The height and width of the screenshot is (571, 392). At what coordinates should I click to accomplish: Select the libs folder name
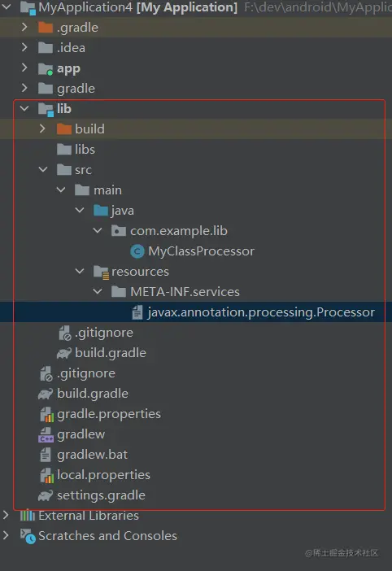coord(85,150)
